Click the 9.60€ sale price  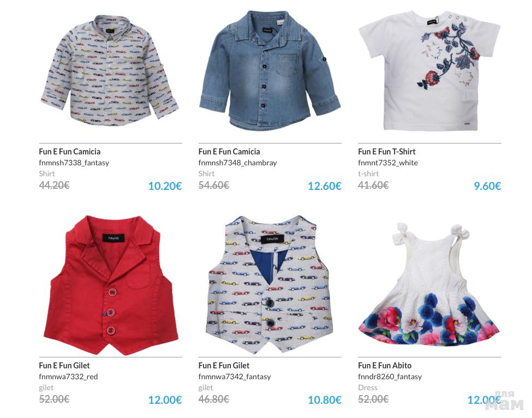(x=487, y=186)
